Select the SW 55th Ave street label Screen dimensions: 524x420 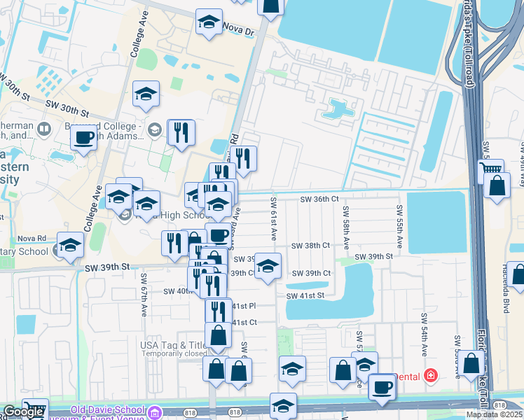pos(399,227)
